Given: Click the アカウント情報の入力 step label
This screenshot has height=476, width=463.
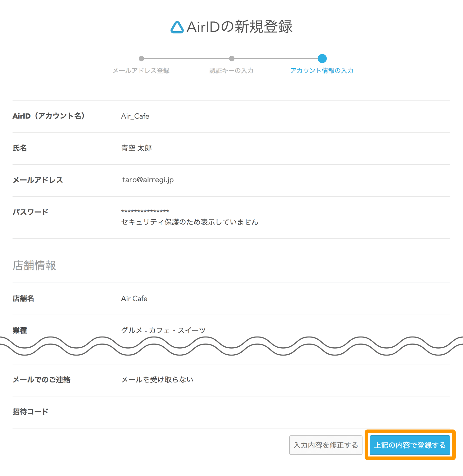Looking at the screenshot, I should tap(322, 71).
